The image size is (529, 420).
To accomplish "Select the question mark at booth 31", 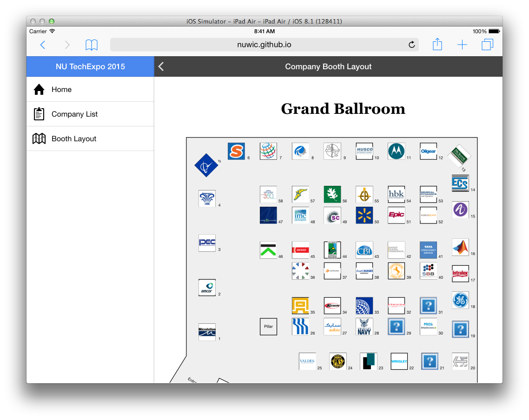I will click(x=429, y=305).
